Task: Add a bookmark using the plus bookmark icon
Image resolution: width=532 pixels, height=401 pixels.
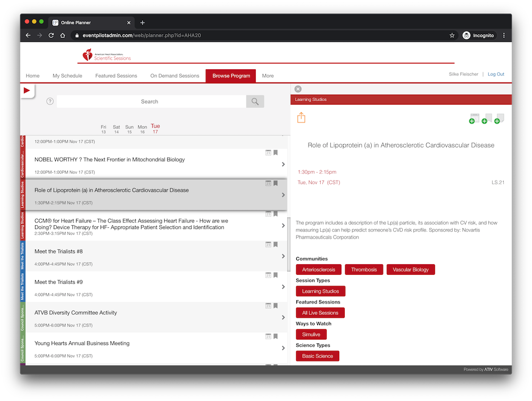Action: (x=487, y=119)
